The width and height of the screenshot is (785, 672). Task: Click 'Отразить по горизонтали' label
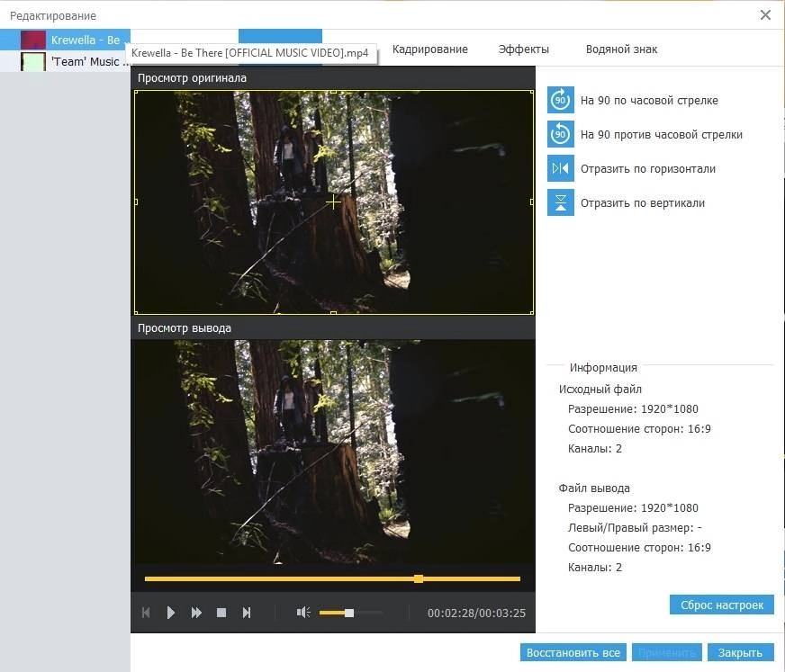[648, 168]
